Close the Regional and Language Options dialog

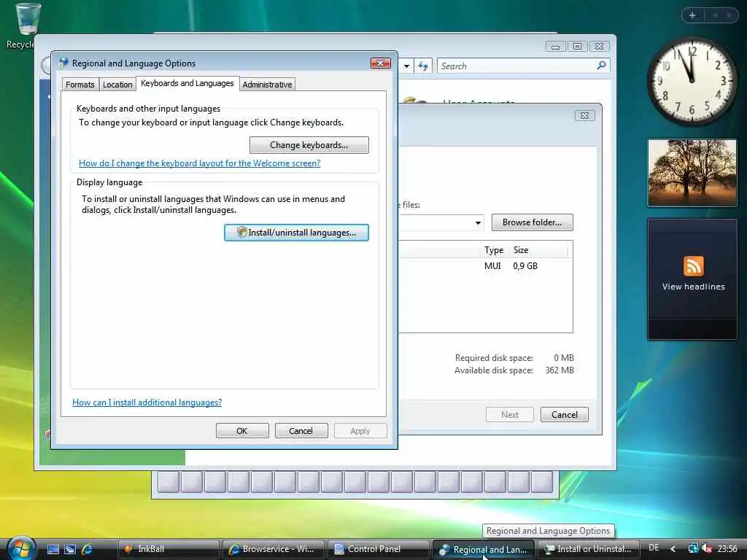pos(380,63)
